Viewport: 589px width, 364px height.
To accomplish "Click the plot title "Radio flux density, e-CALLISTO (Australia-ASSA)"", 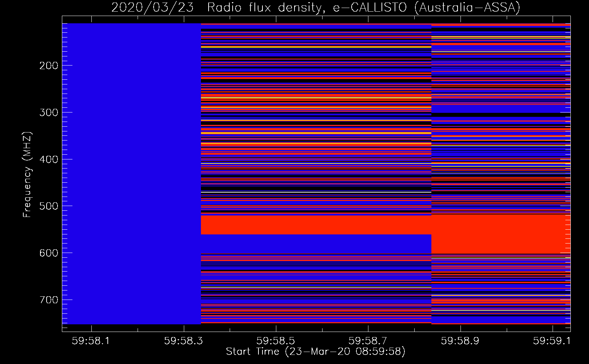I will click(364, 7).
